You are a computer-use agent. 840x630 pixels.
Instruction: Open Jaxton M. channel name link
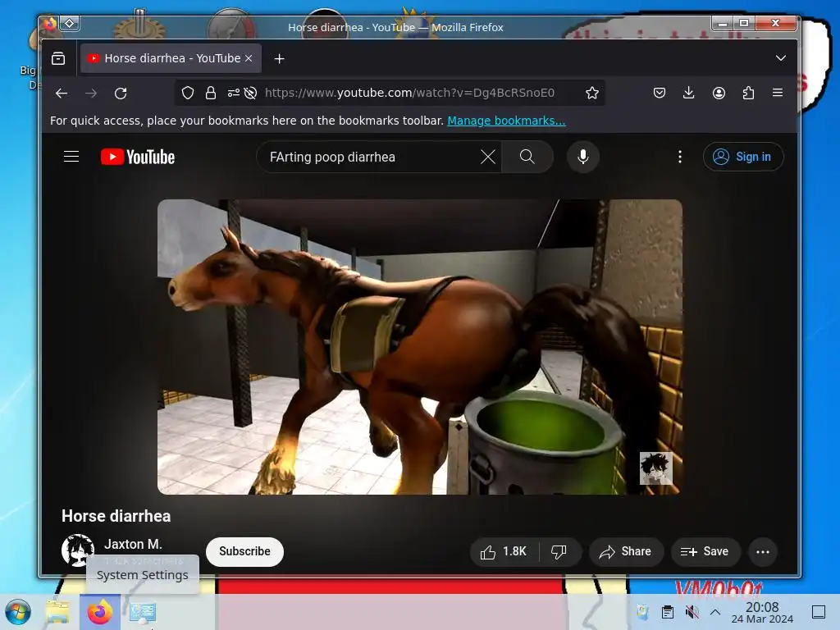tap(133, 545)
